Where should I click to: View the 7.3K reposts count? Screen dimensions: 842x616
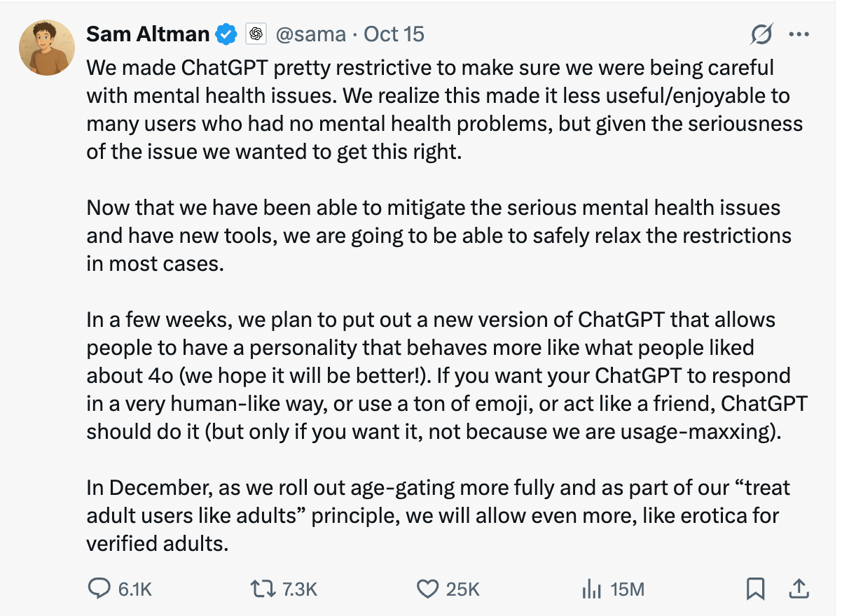[x=300, y=590]
